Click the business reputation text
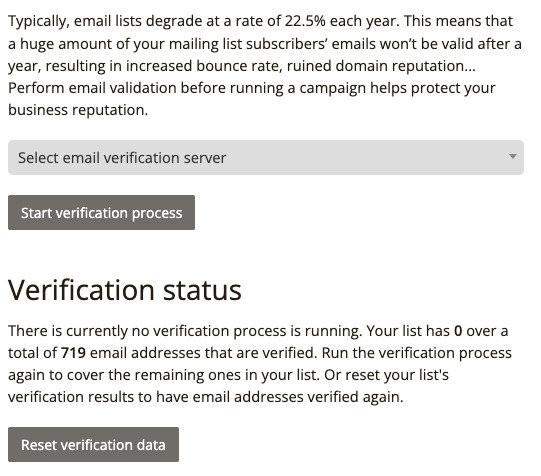Viewport: 541px width, 476px height. coord(78,110)
